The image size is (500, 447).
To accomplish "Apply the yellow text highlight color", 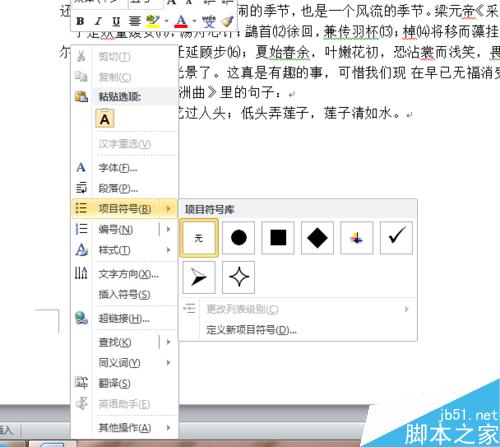I will tap(153, 22).
